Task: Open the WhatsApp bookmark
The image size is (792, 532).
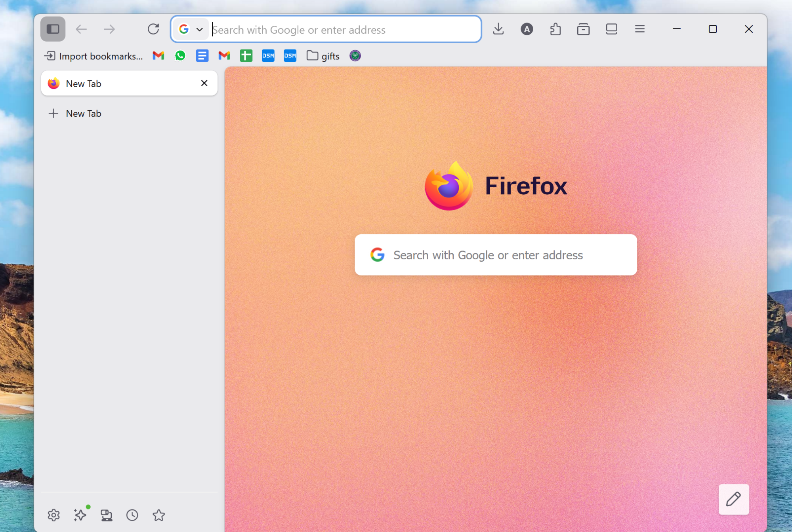Action: 180,56
